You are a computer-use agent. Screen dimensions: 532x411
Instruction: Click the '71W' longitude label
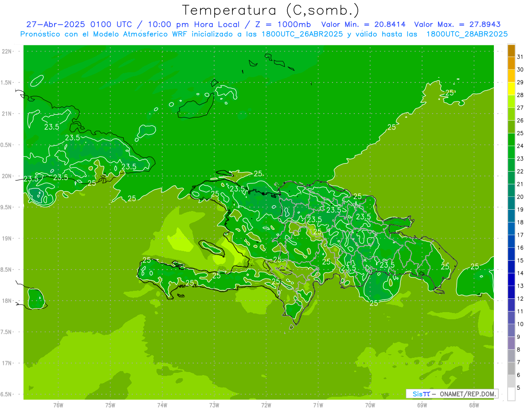pos(318,405)
